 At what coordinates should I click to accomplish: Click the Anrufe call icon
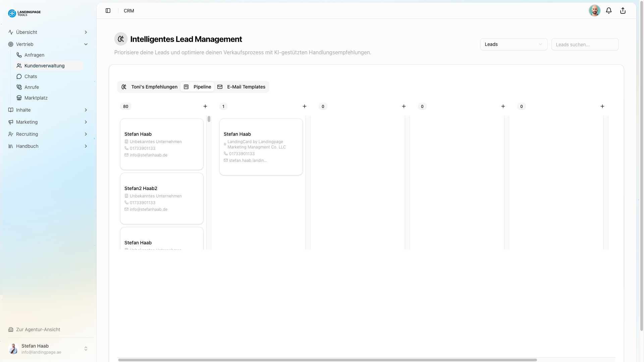[19, 87]
